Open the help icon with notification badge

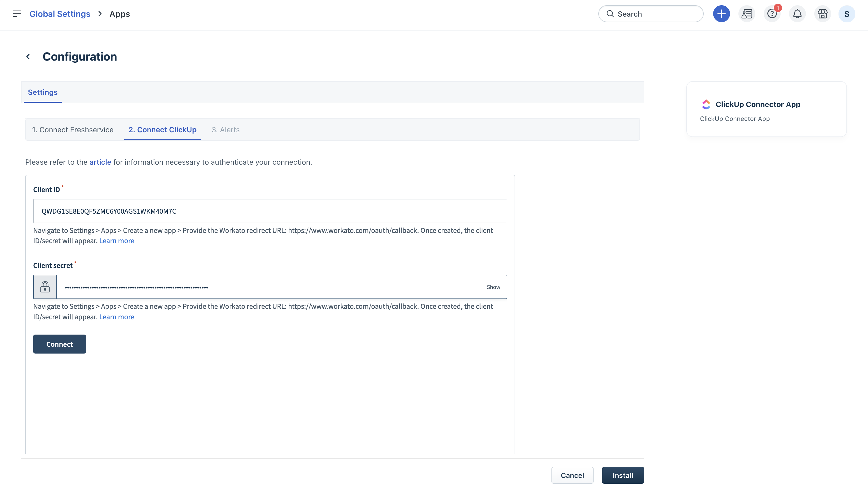click(x=772, y=14)
